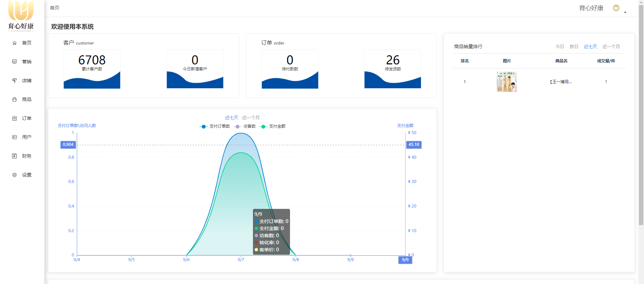Click the 9/7 label on chart axis
Image resolution: width=644 pixels, height=284 pixels.
pos(241,260)
